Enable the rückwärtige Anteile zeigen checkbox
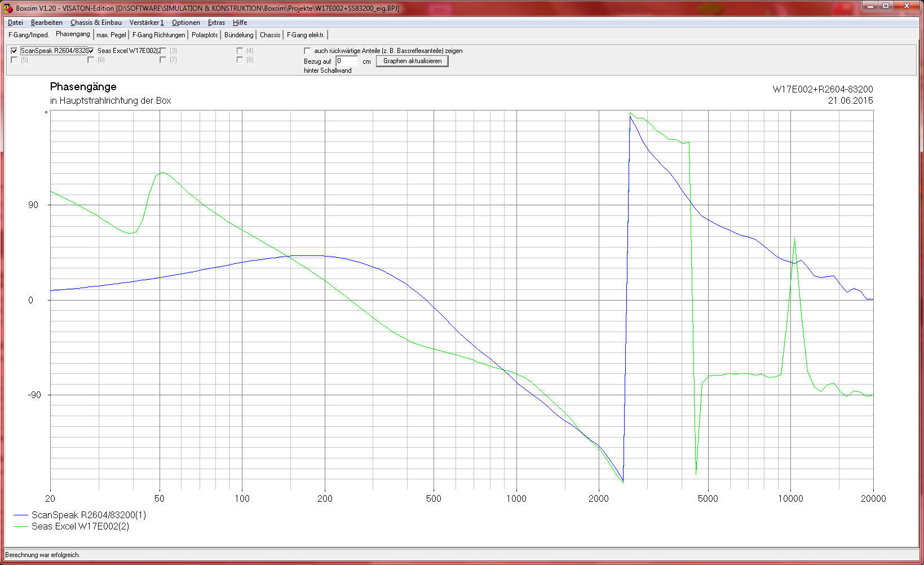 coord(307,51)
